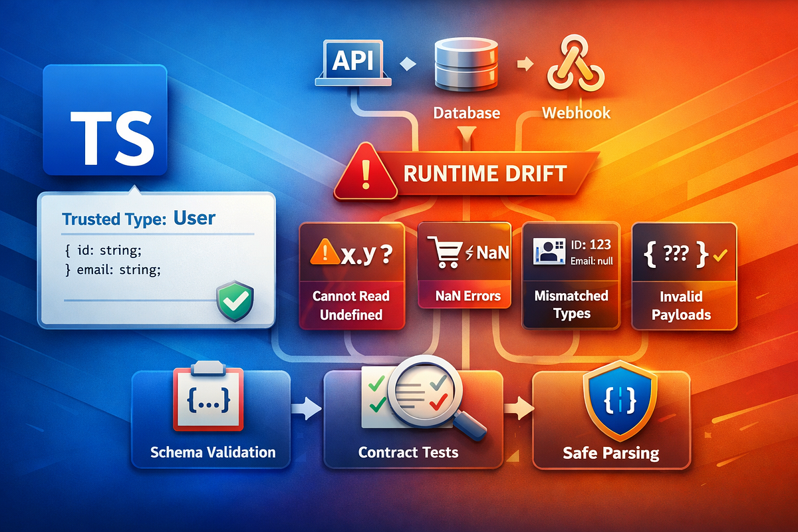This screenshot has width=798, height=532.
Task: Open the Invalid Payloads card
Action: pyautogui.click(x=683, y=276)
